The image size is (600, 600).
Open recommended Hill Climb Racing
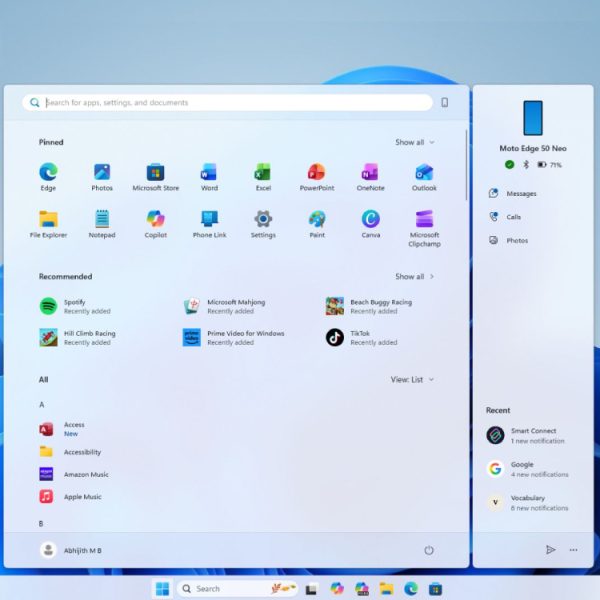click(x=77, y=338)
